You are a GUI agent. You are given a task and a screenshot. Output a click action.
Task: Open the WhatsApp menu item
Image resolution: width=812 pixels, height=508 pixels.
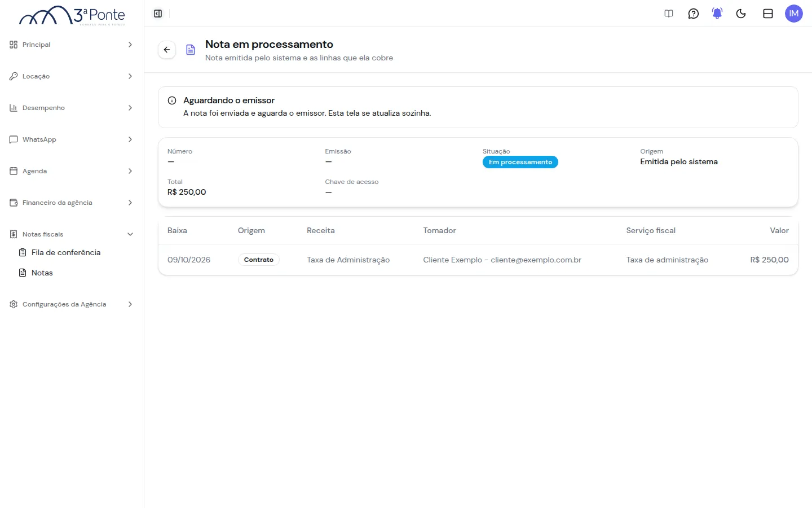point(72,139)
